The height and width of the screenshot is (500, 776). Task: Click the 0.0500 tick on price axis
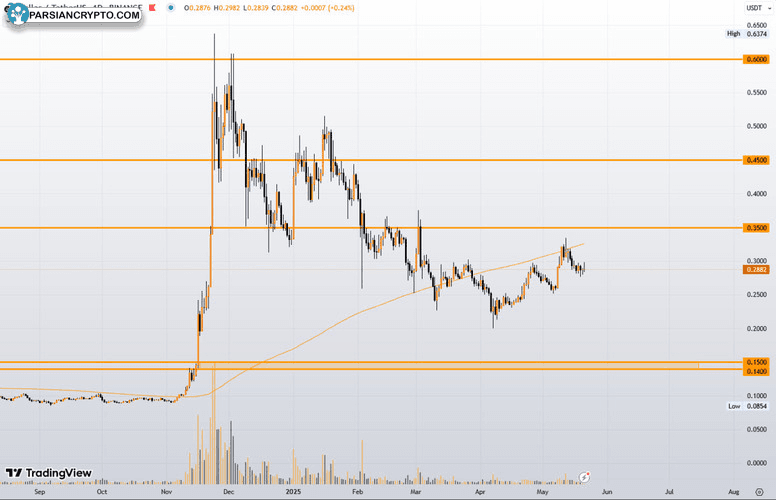757,429
